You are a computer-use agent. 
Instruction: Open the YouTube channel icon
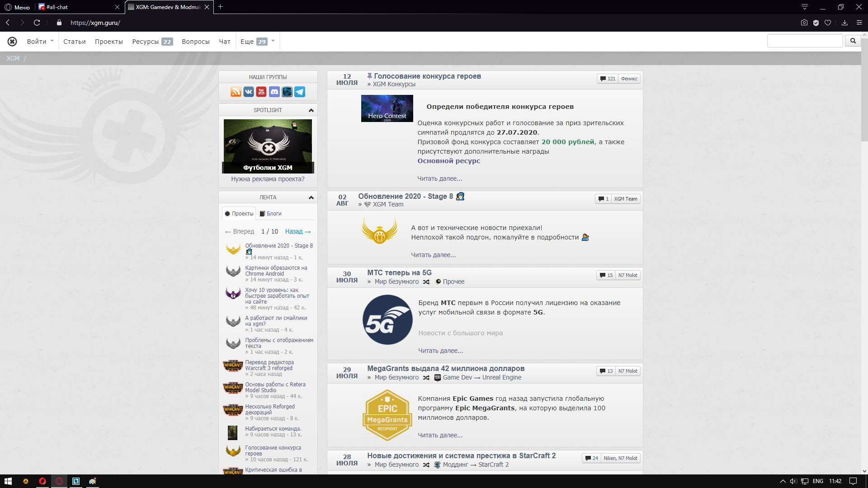pos(261,92)
